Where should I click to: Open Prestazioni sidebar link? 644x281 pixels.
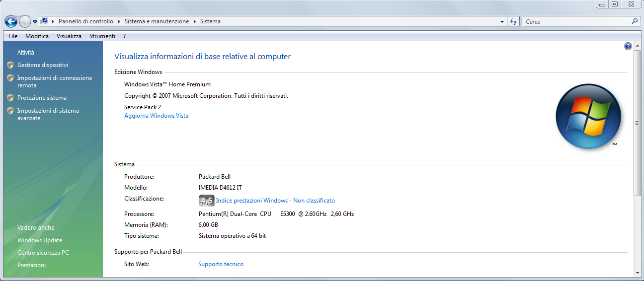click(x=31, y=265)
